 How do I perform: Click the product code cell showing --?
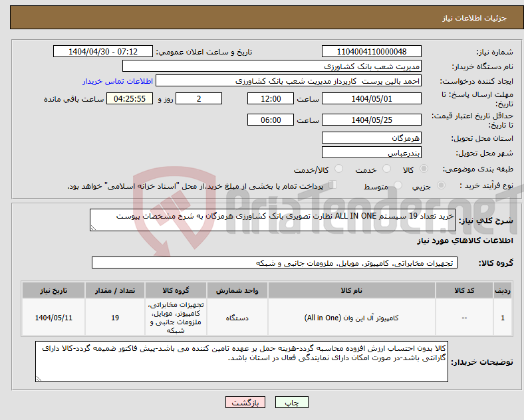(x=464, y=318)
